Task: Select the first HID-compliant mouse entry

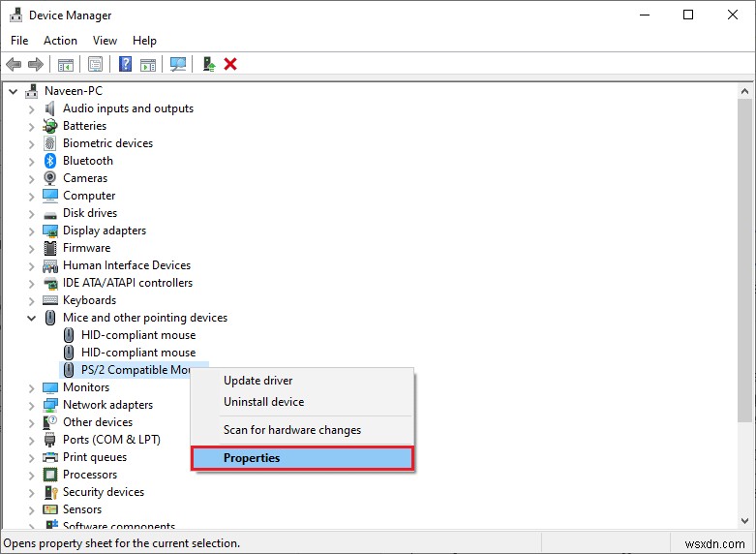Action: (138, 335)
